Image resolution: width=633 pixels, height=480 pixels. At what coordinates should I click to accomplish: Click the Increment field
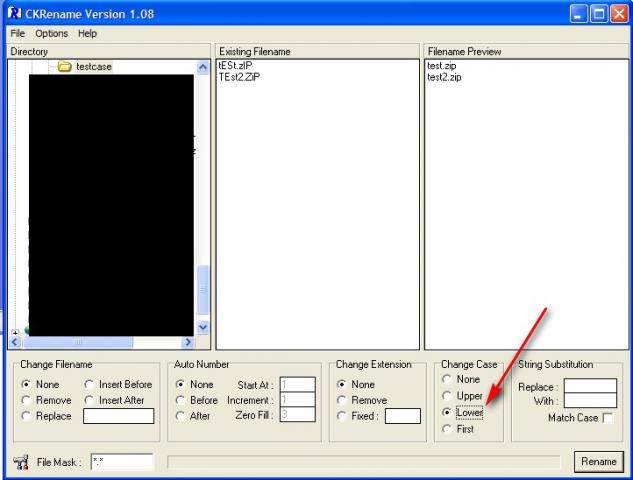point(298,399)
